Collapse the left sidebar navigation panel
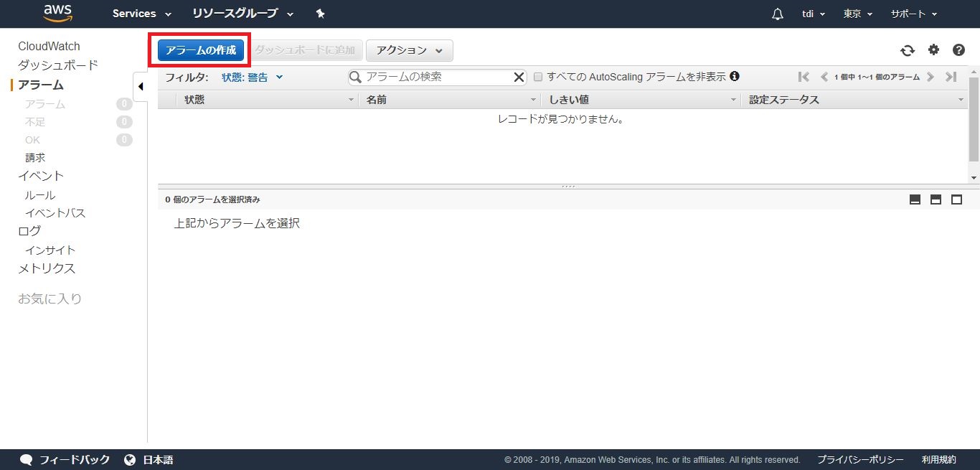 [x=141, y=86]
